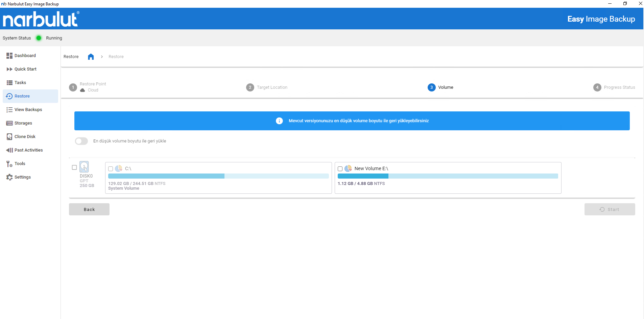
Task: Open Settings gear icon
Action: coord(9,177)
